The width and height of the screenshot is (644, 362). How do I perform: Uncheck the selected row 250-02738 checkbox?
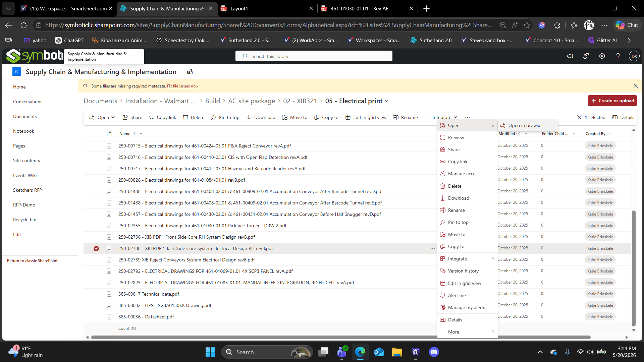(96, 248)
